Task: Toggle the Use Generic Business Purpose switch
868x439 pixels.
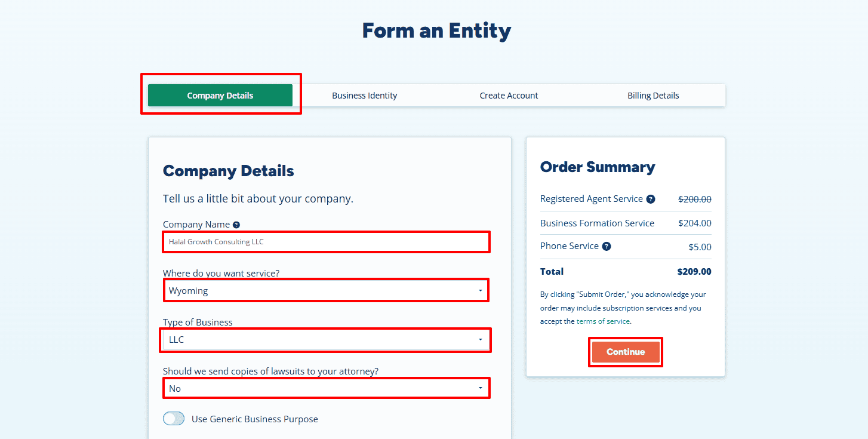Action: coord(174,419)
